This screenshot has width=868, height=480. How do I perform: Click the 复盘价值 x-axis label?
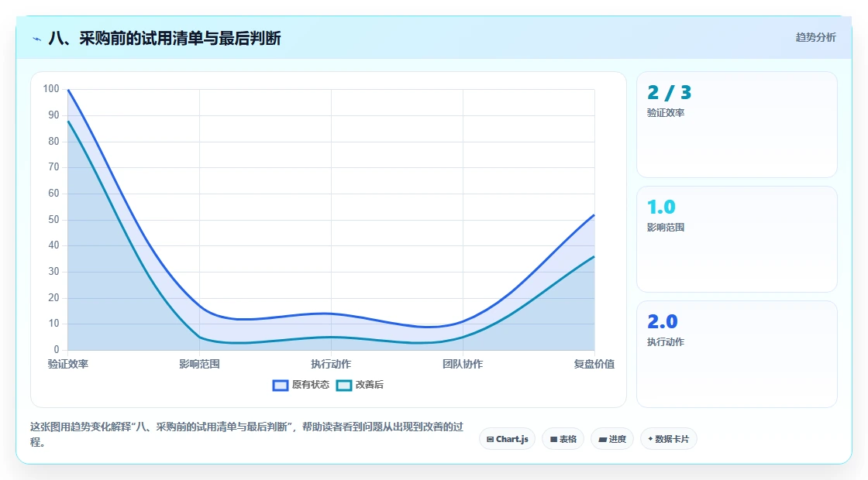tap(594, 364)
